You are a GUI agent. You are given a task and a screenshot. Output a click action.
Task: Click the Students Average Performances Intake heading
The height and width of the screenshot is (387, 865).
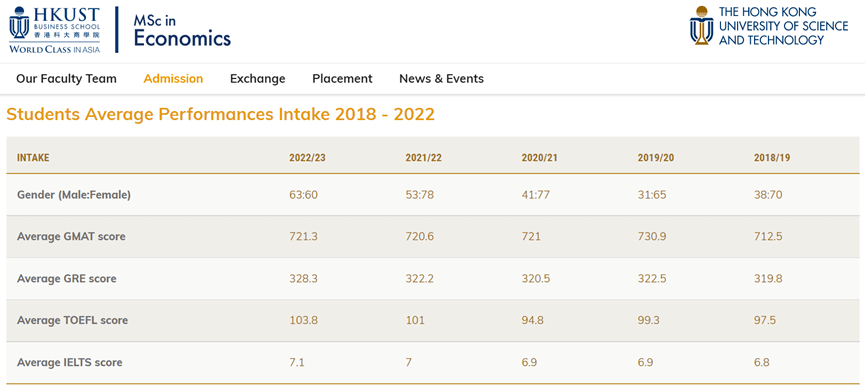tap(221, 114)
